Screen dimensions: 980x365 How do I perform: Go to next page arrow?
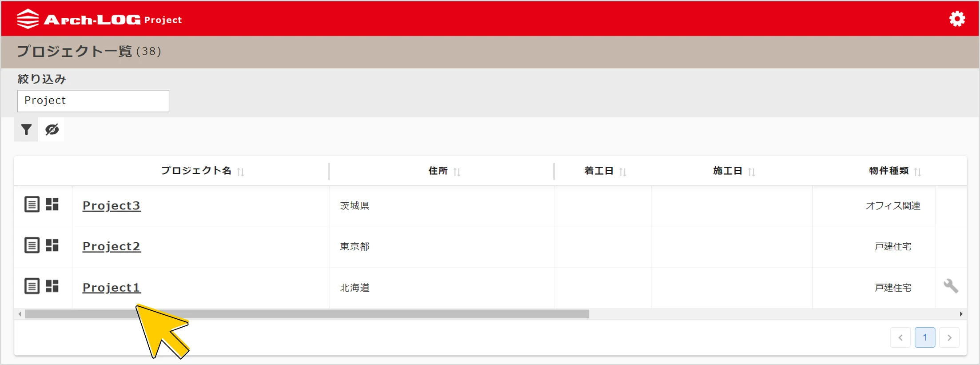949,338
